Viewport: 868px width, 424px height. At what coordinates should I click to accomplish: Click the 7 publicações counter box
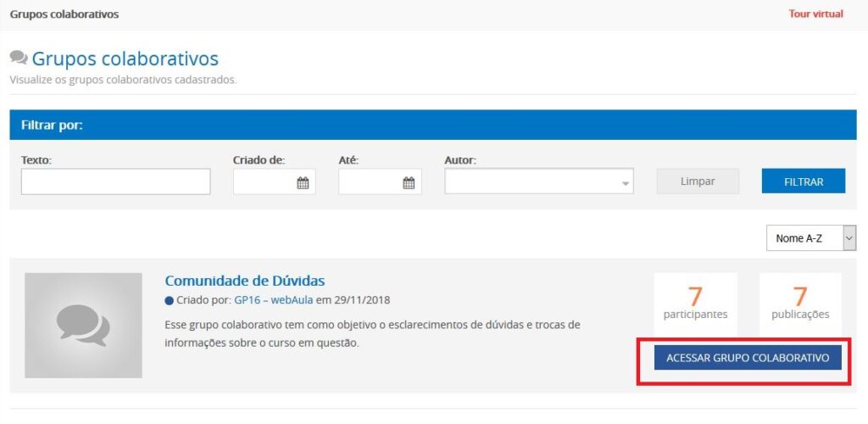pos(800,302)
